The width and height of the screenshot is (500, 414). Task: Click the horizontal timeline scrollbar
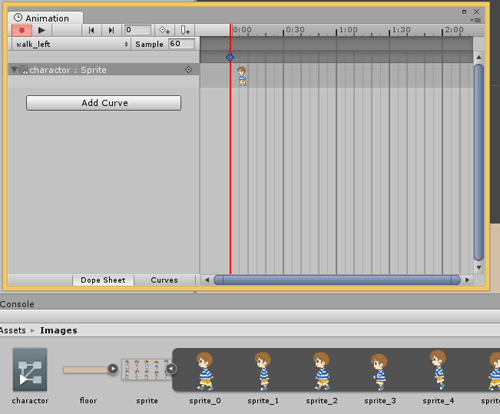click(x=337, y=280)
